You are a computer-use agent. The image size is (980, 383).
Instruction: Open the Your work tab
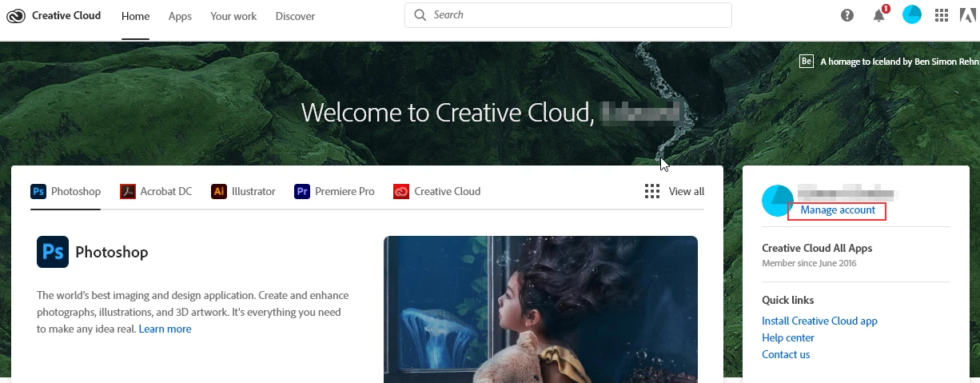[233, 16]
